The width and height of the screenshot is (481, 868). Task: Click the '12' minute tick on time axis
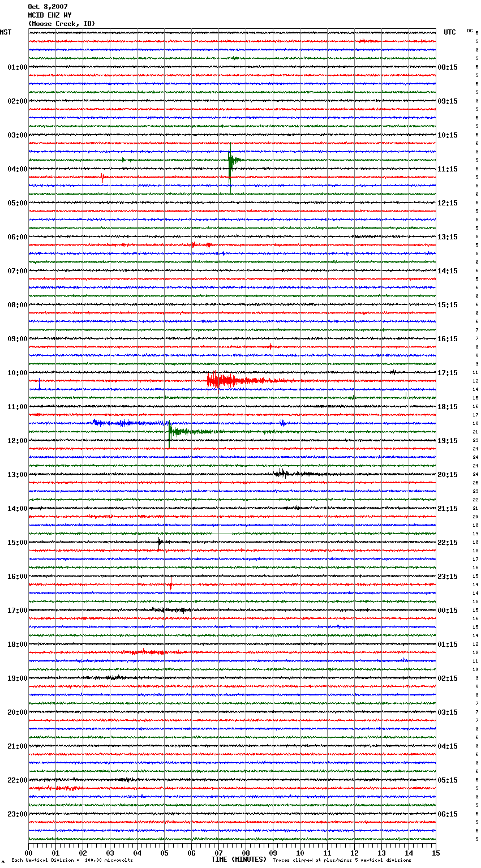[x=354, y=853]
